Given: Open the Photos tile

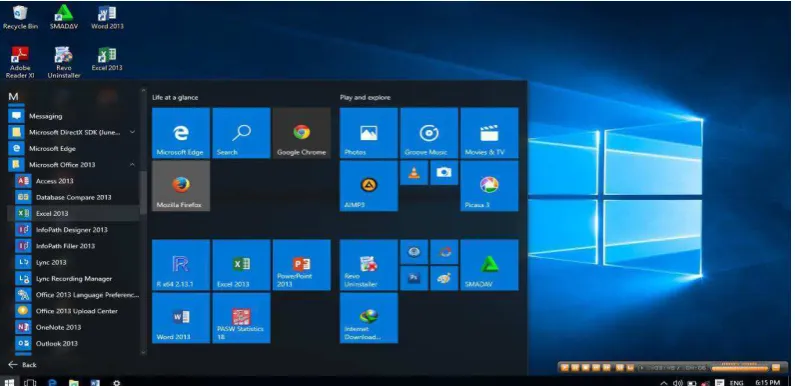Looking at the screenshot, I should click(369, 133).
